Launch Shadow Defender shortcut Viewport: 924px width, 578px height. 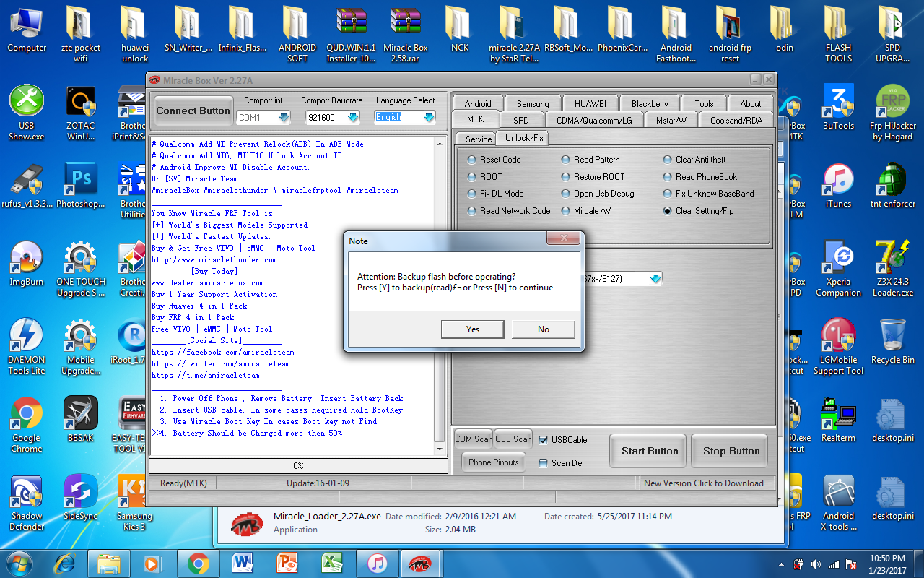(x=27, y=503)
